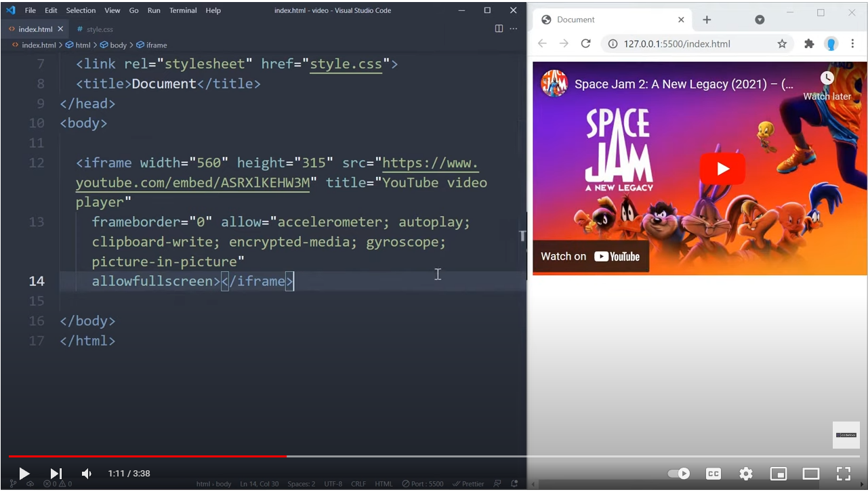This screenshot has height=492, width=868.
Task: Click Prettier in status bar
Action: click(468, 484)
